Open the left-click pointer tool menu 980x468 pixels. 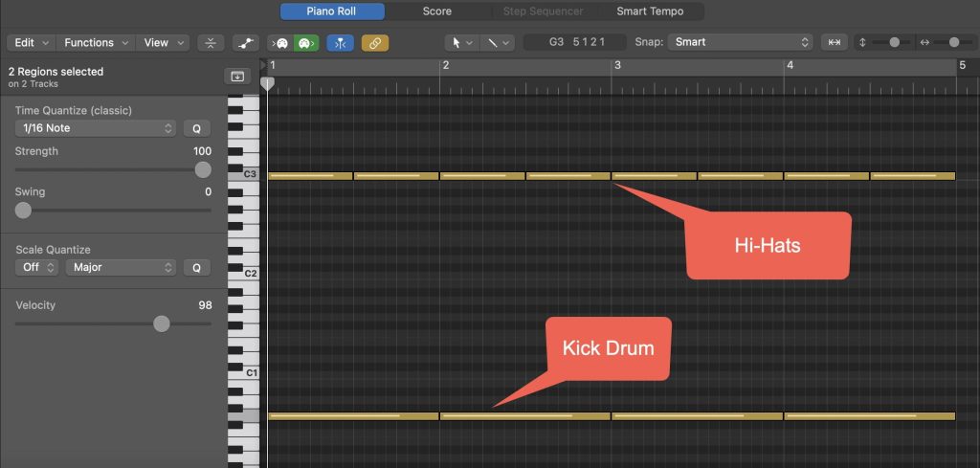461,43
